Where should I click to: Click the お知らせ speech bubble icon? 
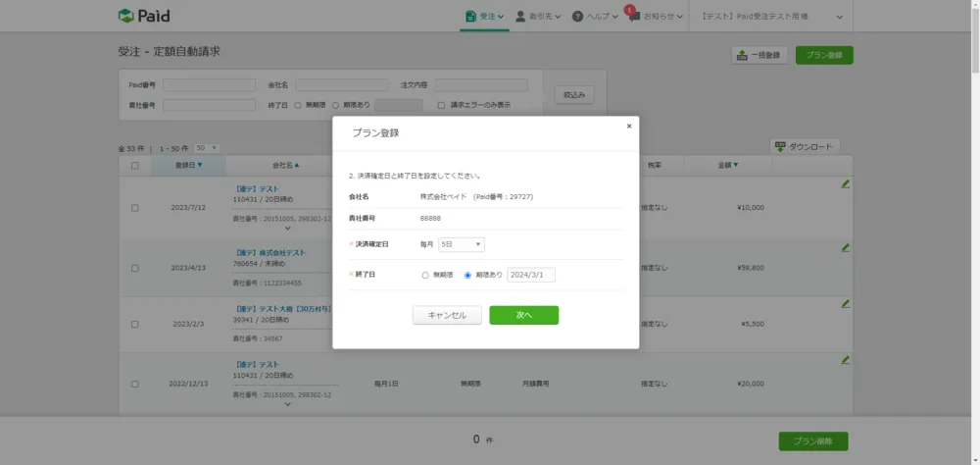(634, 18)
